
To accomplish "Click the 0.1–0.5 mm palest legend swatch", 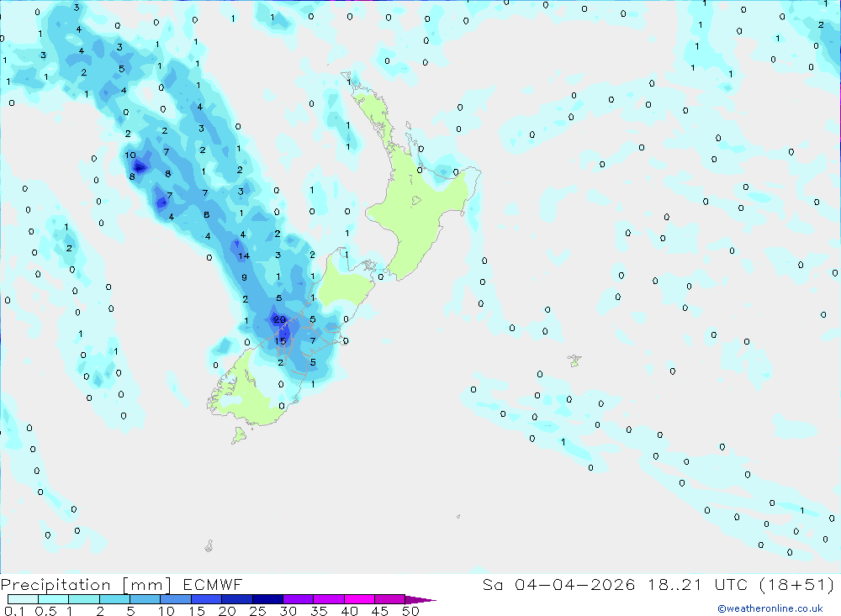I will 23,599.
